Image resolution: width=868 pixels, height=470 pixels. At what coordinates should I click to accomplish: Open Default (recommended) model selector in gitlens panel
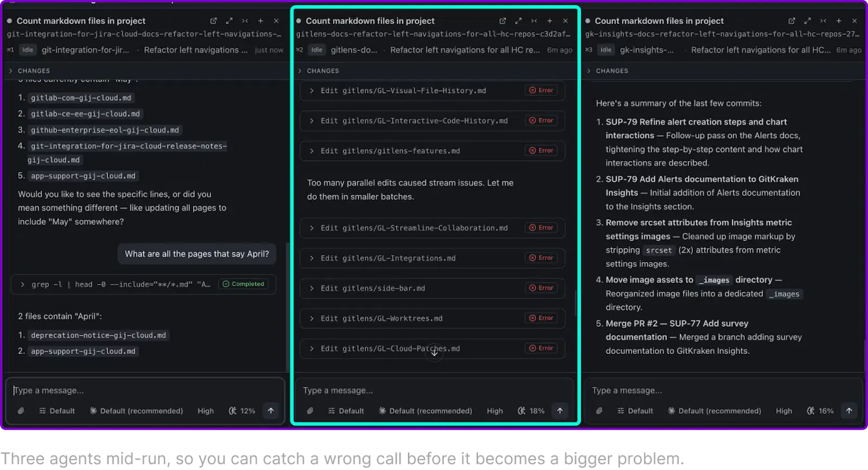click(425, 411)
